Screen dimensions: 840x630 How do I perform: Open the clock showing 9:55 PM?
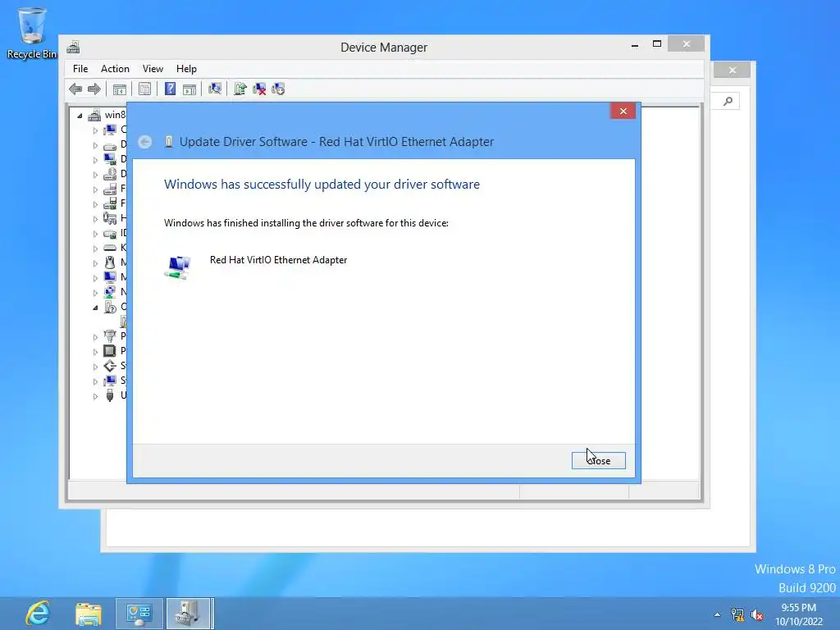798,614
